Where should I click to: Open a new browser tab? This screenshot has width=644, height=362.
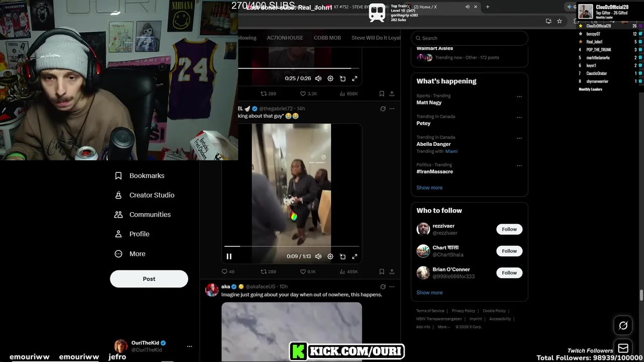point(488,7)
